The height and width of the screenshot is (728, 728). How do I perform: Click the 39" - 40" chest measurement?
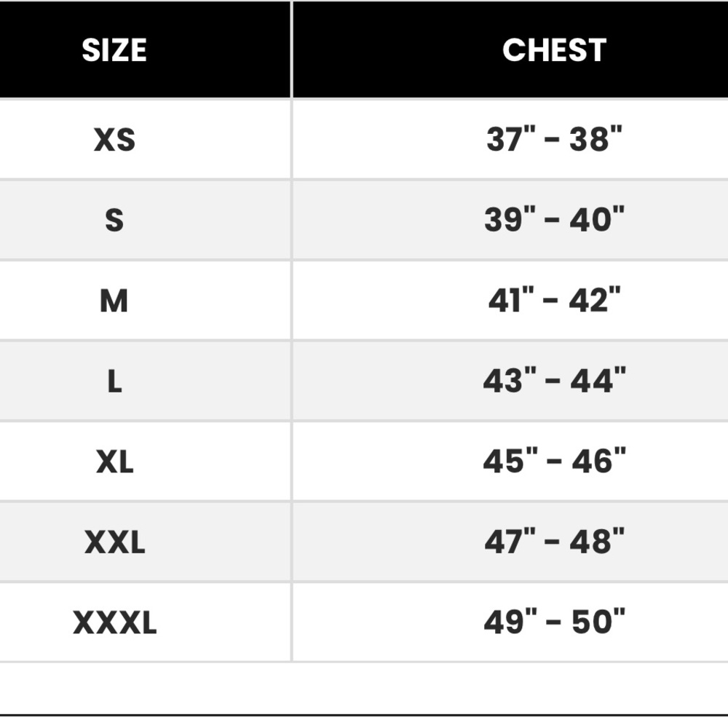[x=554, y=218]
